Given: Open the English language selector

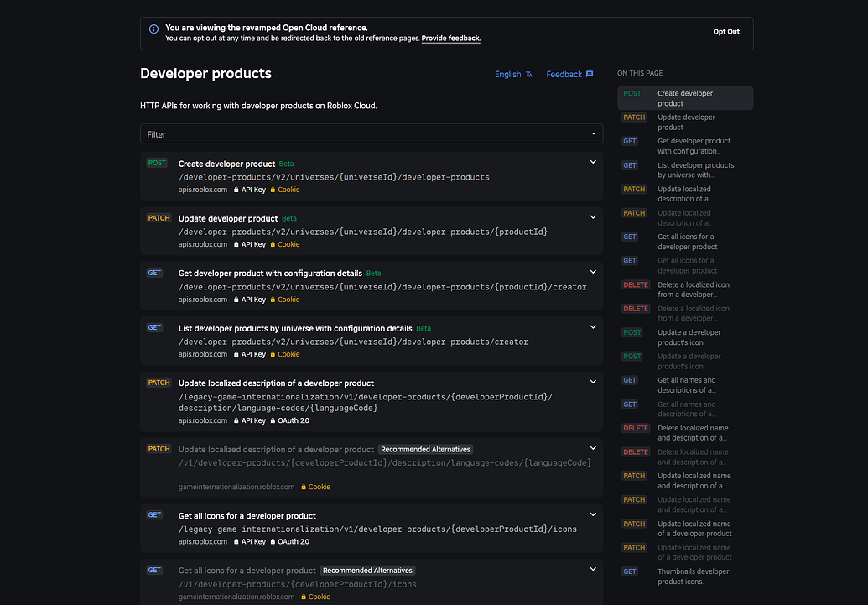Looking at the screenshot, I should pyautogui.click(x=513, y=74).
